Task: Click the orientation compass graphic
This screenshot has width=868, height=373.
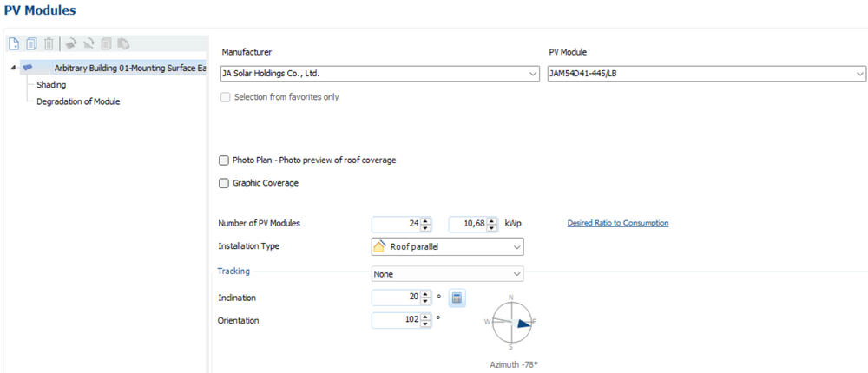Action: click(x=510, y=322)
